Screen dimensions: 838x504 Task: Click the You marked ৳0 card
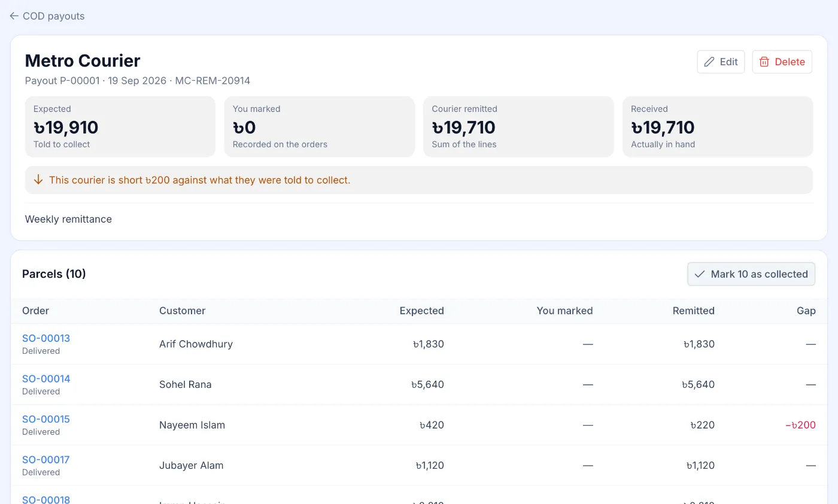pos(320,127)
